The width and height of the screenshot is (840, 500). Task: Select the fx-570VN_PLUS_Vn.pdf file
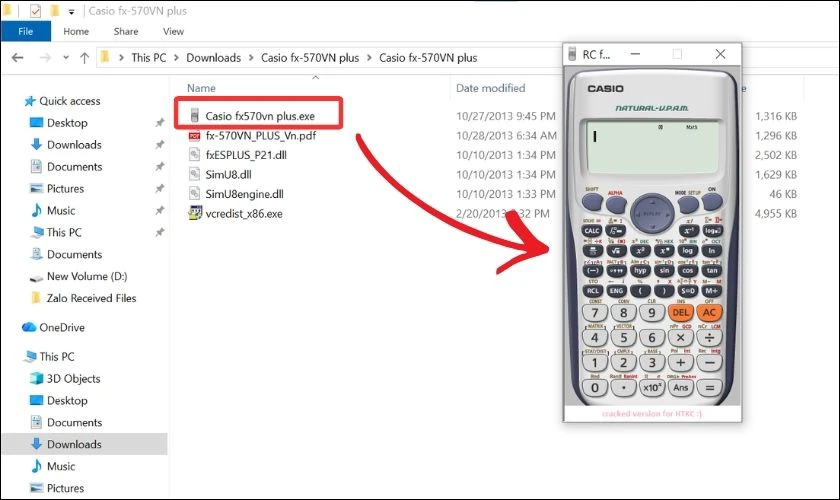pyautogui.click(x=260, y=136)
